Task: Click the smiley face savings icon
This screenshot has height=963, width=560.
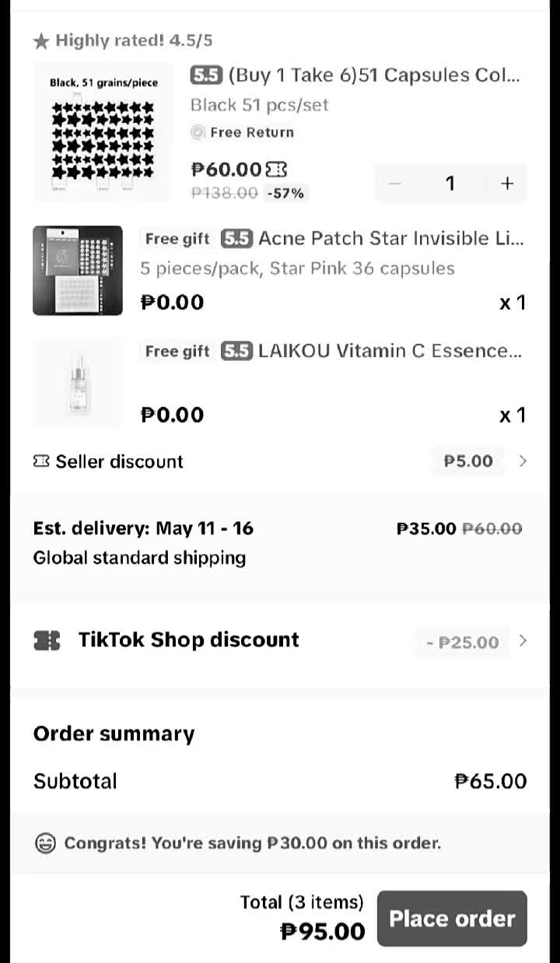Action: (46, 843)
